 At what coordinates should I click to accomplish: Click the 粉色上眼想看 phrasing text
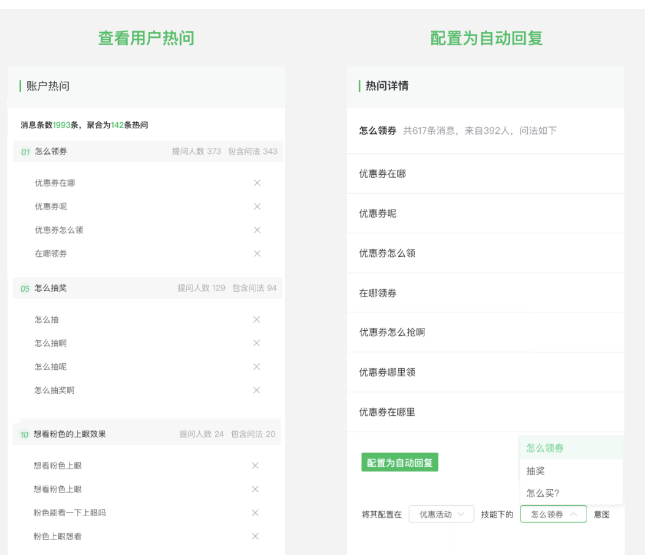tap(58, 536)
